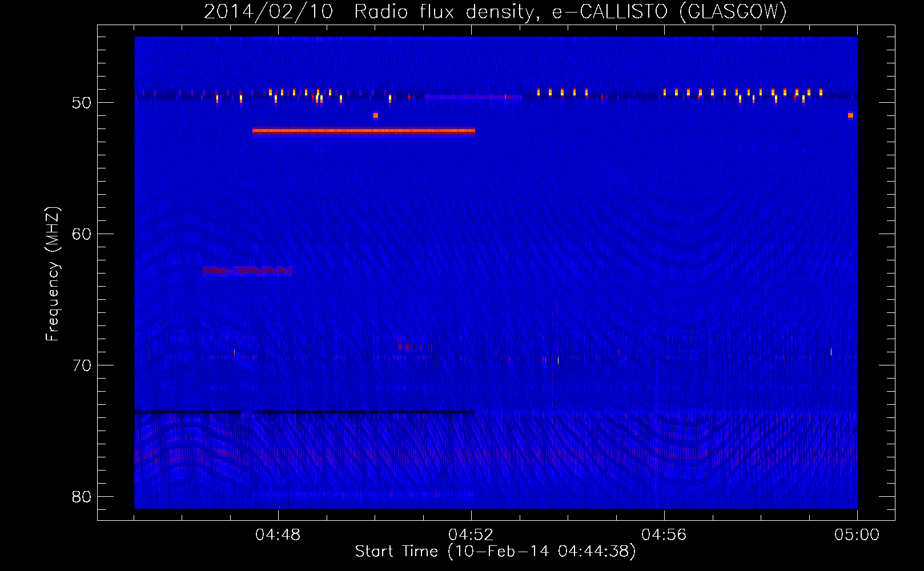Click the 'Frequency (MHZ)' axis label
924x571 pixels.
coord(53,274)
